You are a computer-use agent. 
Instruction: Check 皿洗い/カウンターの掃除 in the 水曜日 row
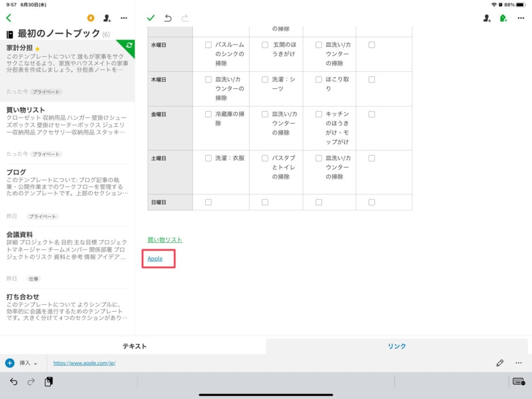tap(318, 45)
